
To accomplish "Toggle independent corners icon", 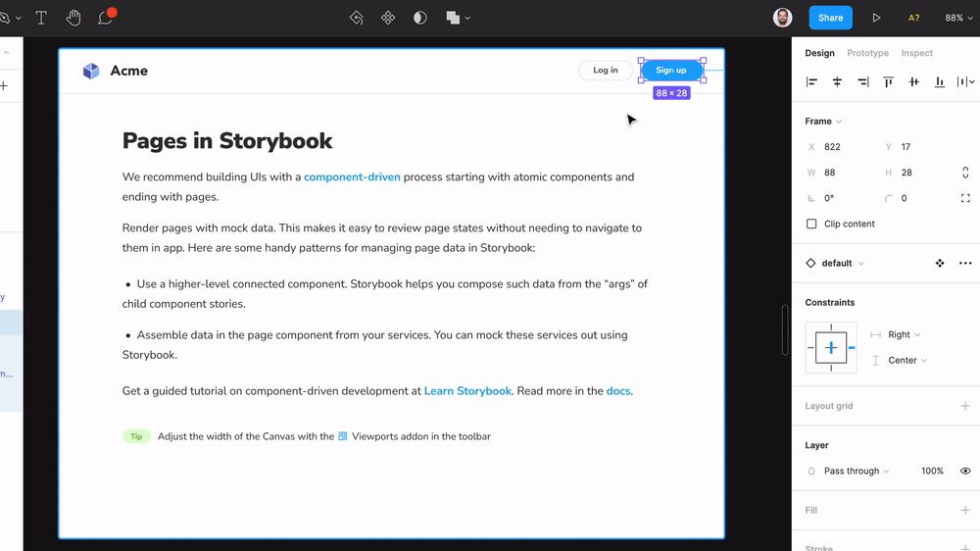I will (965, 198).
